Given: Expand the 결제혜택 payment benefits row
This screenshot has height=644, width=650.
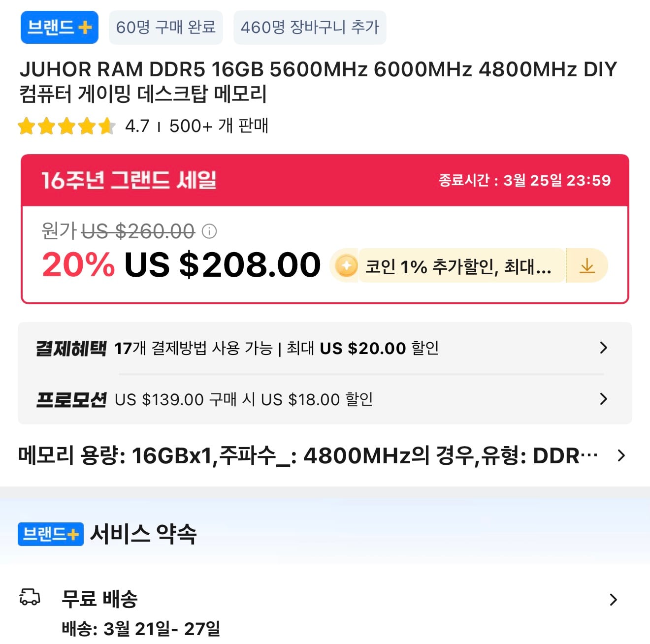Looking at the screenshot, I should tap(603, 348).
